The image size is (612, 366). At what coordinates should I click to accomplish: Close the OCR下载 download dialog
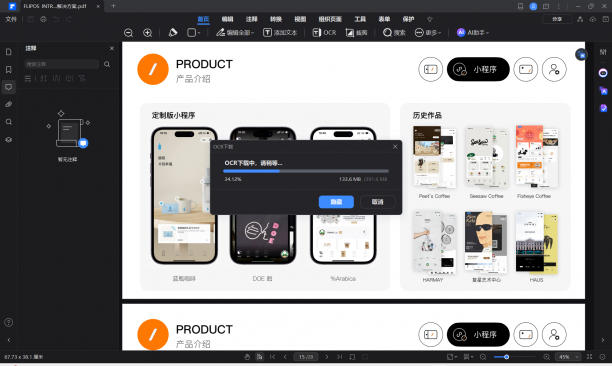coord(395,146)
